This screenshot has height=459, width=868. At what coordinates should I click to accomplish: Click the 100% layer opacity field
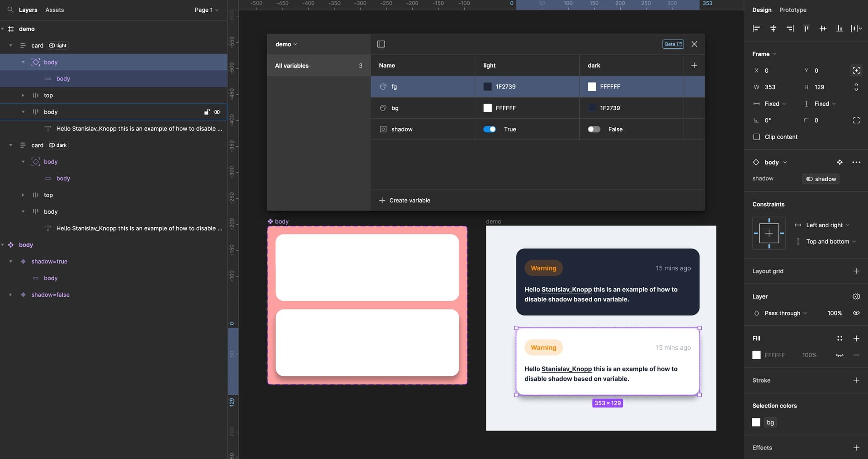[x=835, y=313]
